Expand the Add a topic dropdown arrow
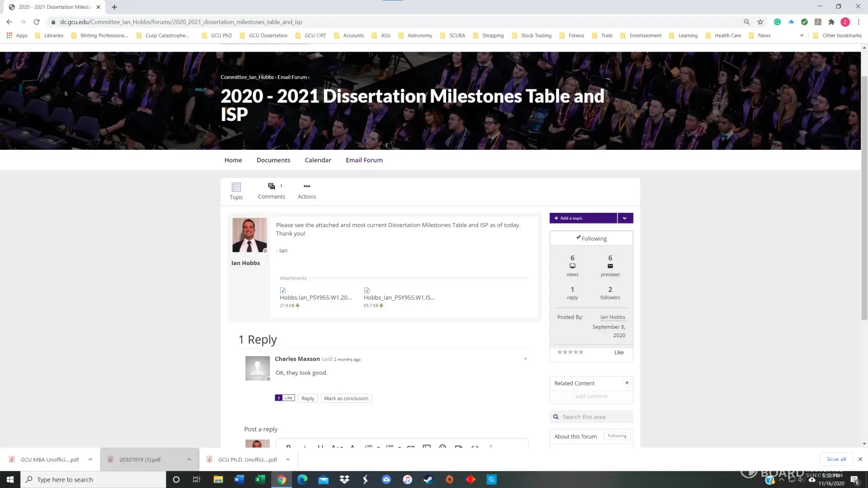 point(625,218)
